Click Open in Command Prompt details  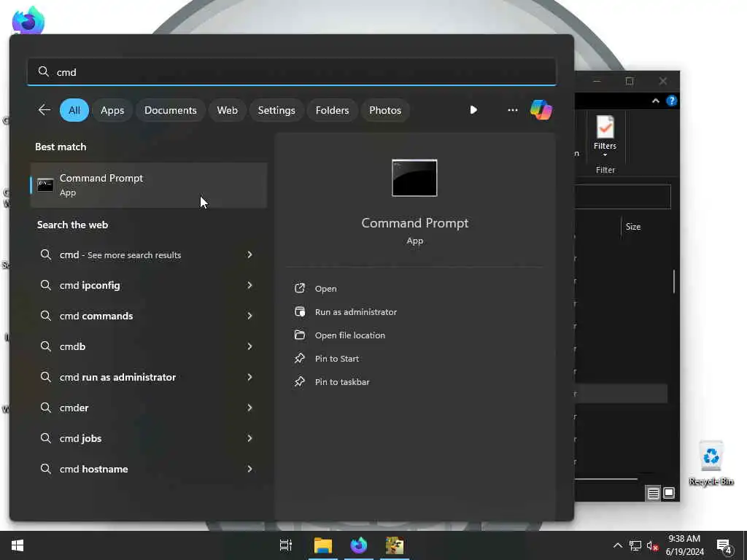[x=326, y=289]
